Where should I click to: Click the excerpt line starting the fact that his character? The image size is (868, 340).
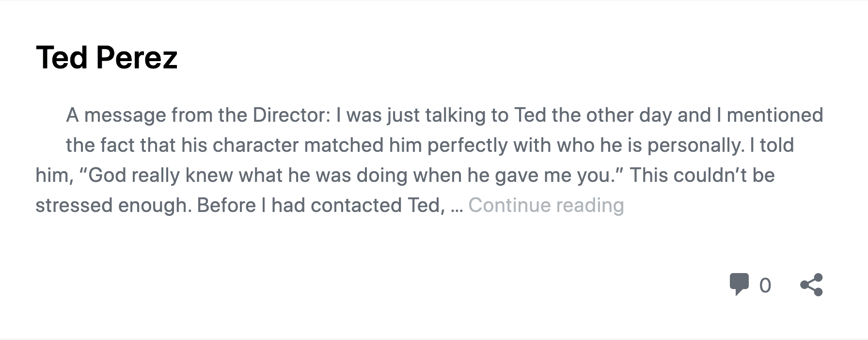pyautogui.click(x=430, y=145)
